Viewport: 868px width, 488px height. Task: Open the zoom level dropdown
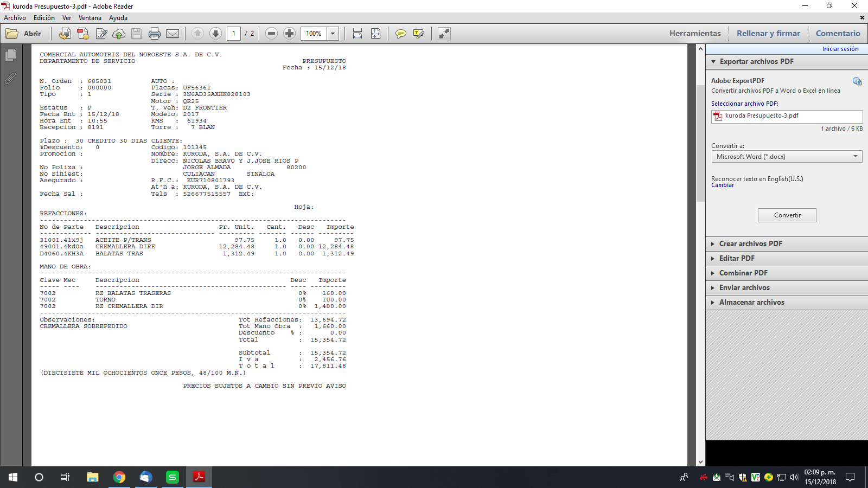point(333,34)
